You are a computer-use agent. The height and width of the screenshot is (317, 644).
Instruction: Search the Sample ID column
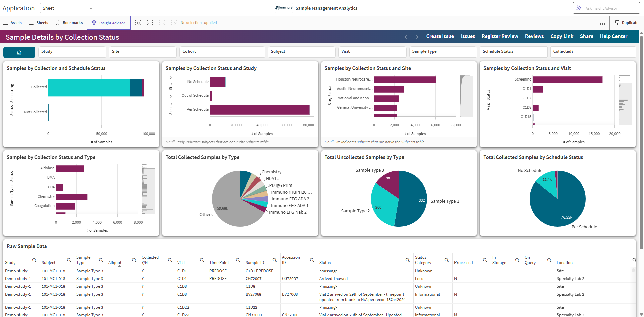coord(274,260)
